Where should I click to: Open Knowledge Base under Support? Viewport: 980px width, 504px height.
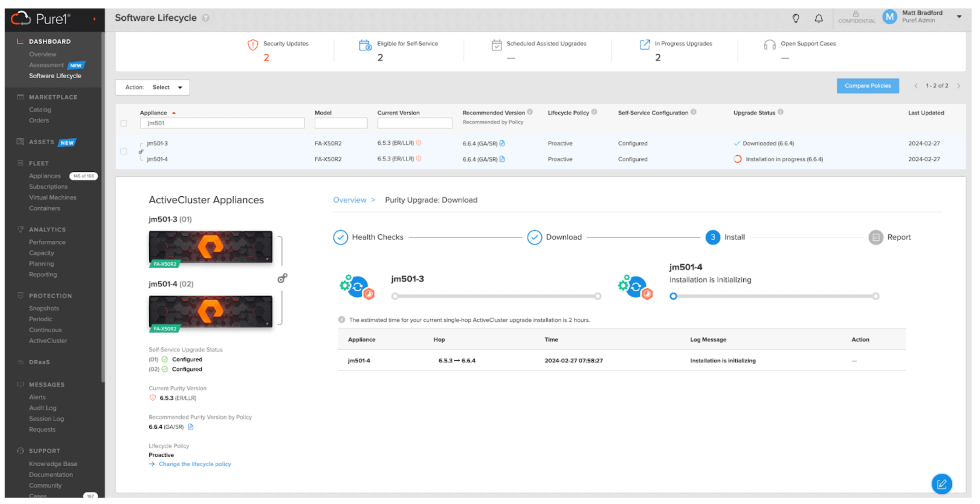pos(53,464)
